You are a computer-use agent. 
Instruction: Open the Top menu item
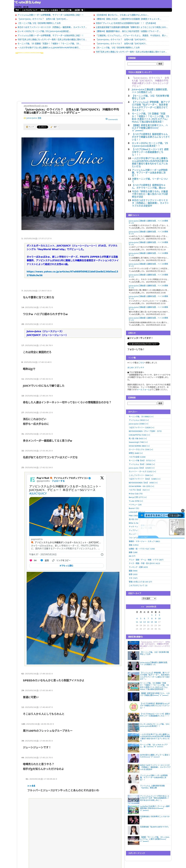pyautogui.click(x=17, y=10)
